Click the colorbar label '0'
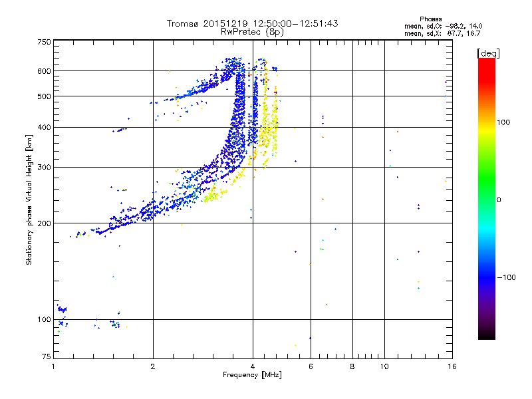This screenshot has height=399, width=532. click(499, 200)
